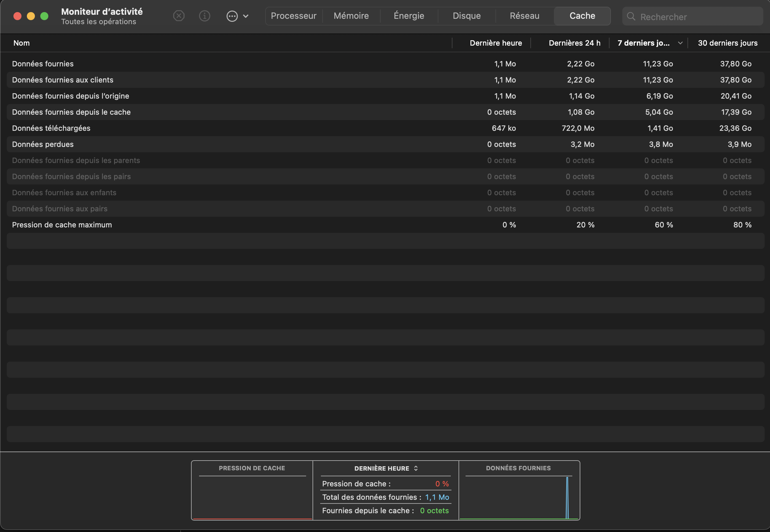Switch to the Mémoire tab
Viewport: 770px width, 532px height.
point(351,16)
